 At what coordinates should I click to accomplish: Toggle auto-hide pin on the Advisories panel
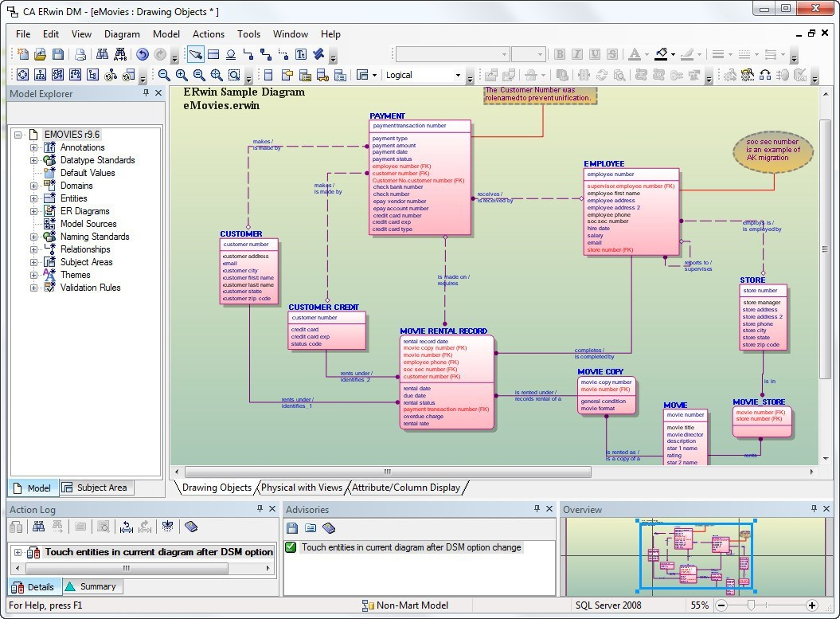537,509
